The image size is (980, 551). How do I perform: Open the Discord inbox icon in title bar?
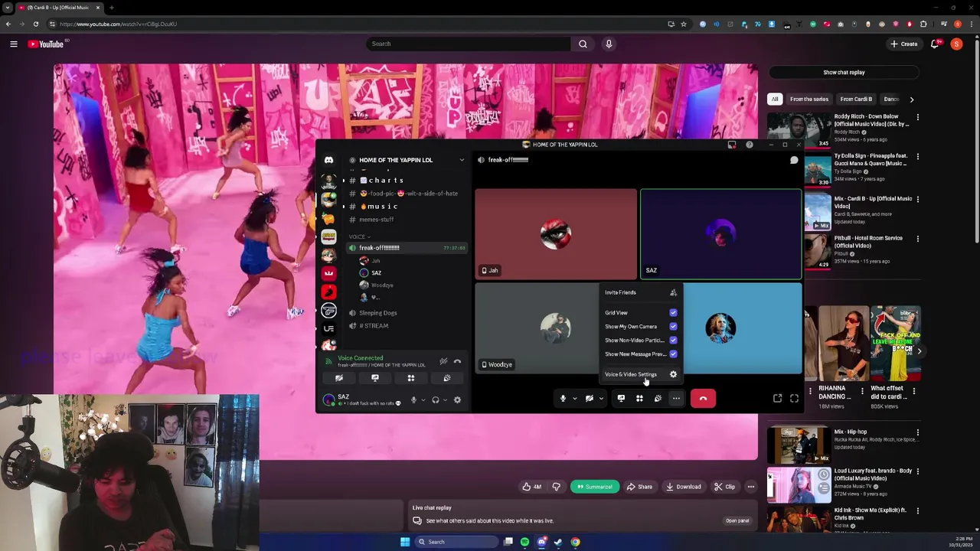(x=732, y=145)
